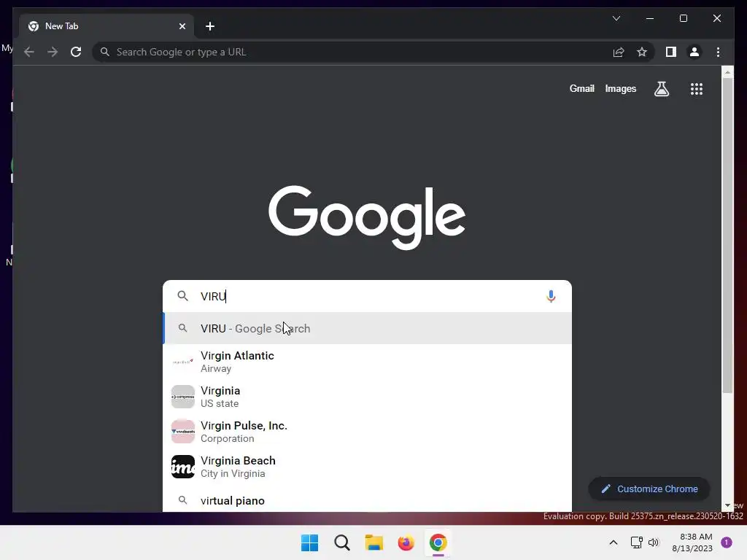This screenshot has width=747, height=560.
Task: Select Virgin Atlantic suggestion
Action: [368, 362]
